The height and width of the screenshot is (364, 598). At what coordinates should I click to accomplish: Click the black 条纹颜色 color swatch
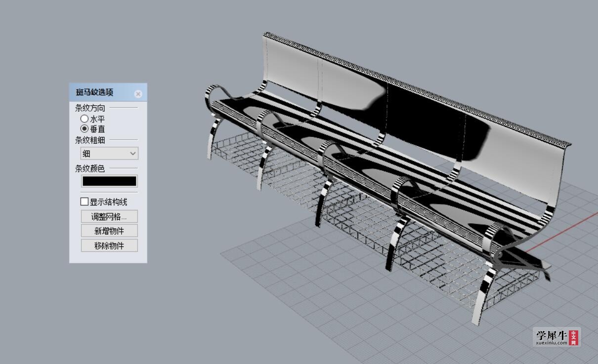(x=109, y=181)
